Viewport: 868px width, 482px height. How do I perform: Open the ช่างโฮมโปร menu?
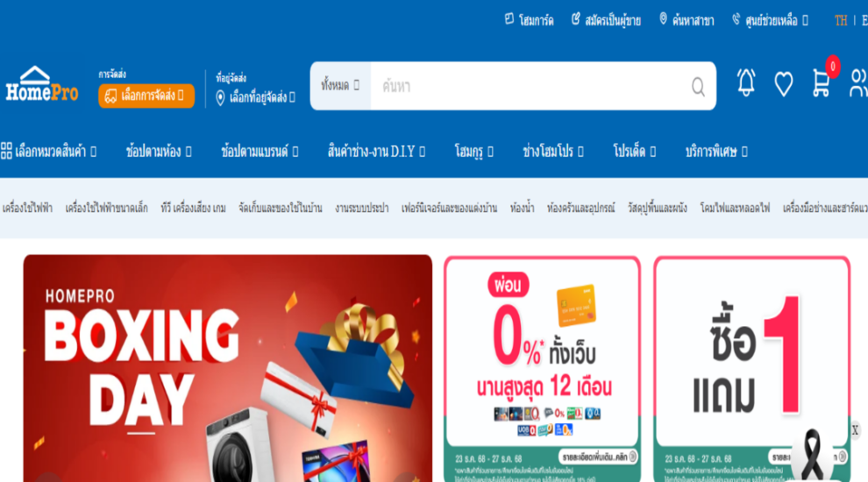[x=553, y=151]
